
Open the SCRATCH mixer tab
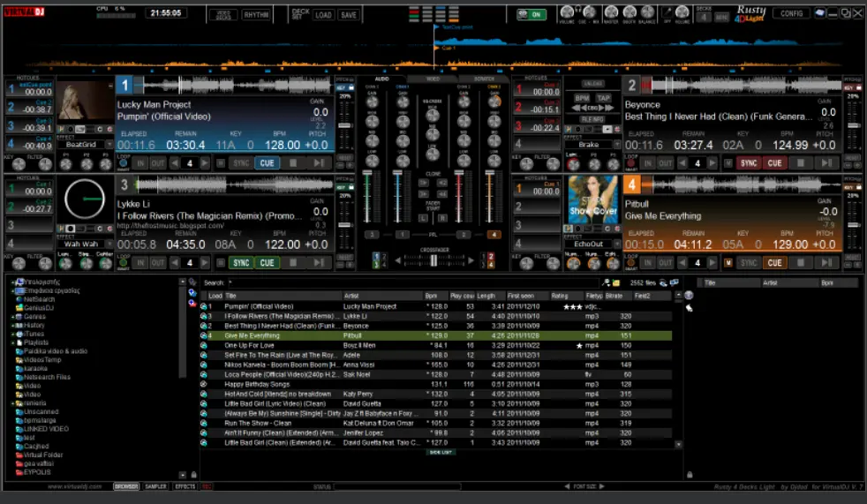pos(484,79)
